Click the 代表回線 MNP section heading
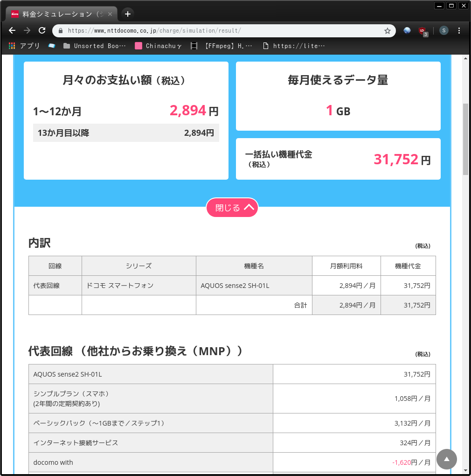This screenshot has height=476, width=471. tap(136, 351)
